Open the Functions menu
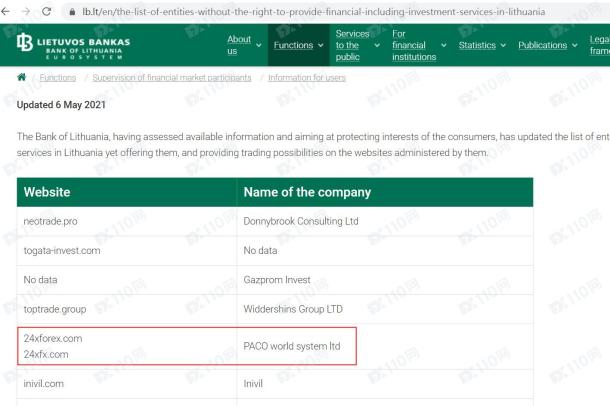610x406 pixels. 293,45
